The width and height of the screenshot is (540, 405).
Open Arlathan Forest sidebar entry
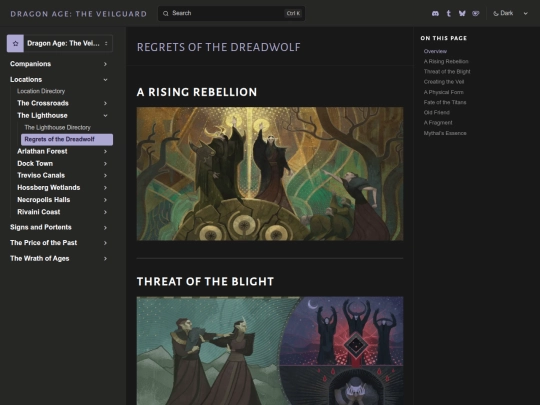click(42, 151)
